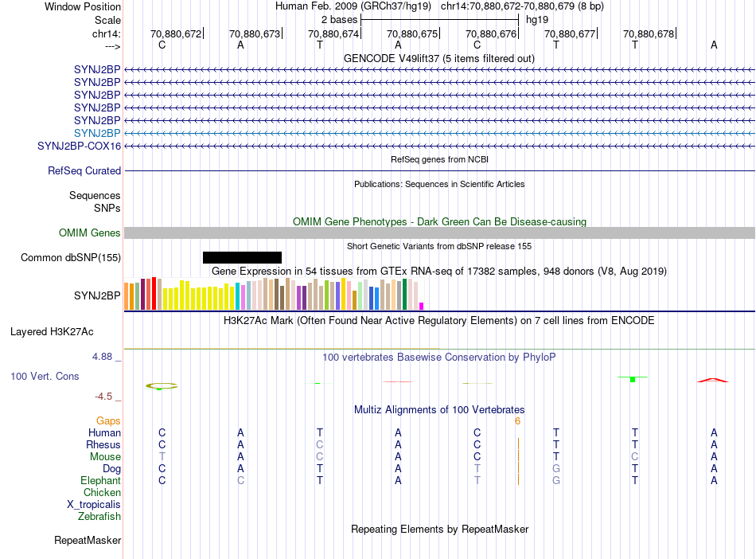The image size is (756, 559).
Task: Click the green PhyloP conservation bar
Action: (x=633, y=379)
